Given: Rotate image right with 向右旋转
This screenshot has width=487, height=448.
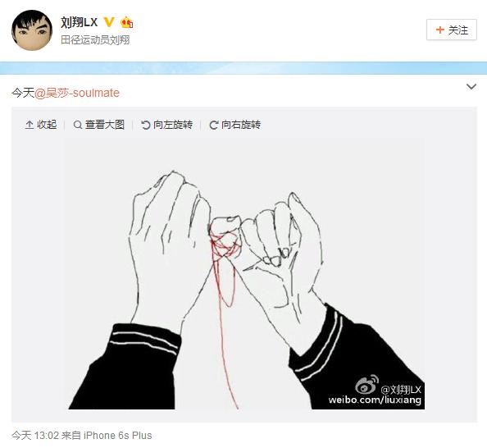Looking at the screenshot, I should [235, 125].
